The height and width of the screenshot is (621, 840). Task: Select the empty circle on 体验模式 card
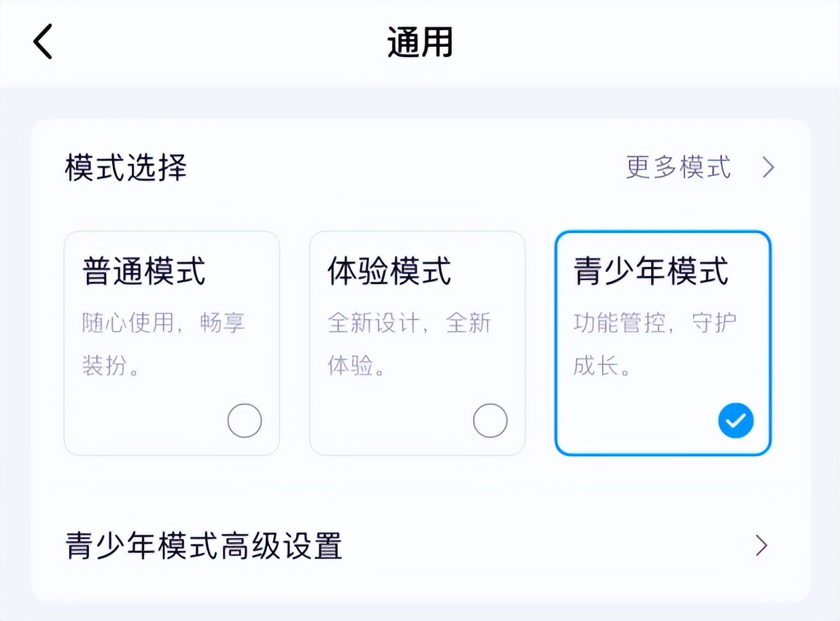[490, 420]
